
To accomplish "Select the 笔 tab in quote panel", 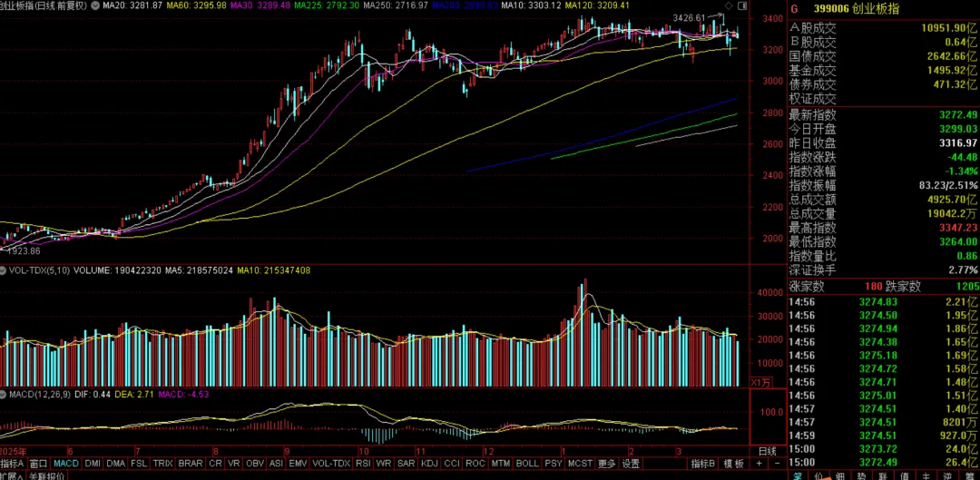I will [798, 476].
